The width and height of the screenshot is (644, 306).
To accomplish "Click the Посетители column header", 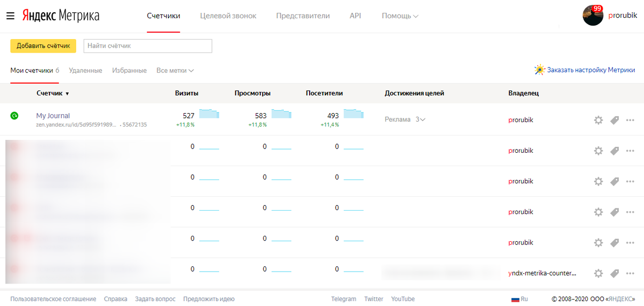I will 324,93.
